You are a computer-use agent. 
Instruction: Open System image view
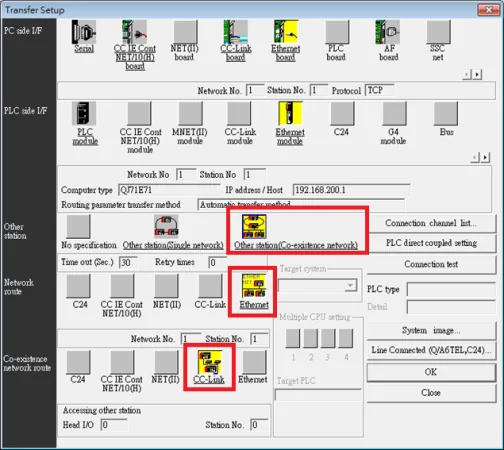point(431,330)
